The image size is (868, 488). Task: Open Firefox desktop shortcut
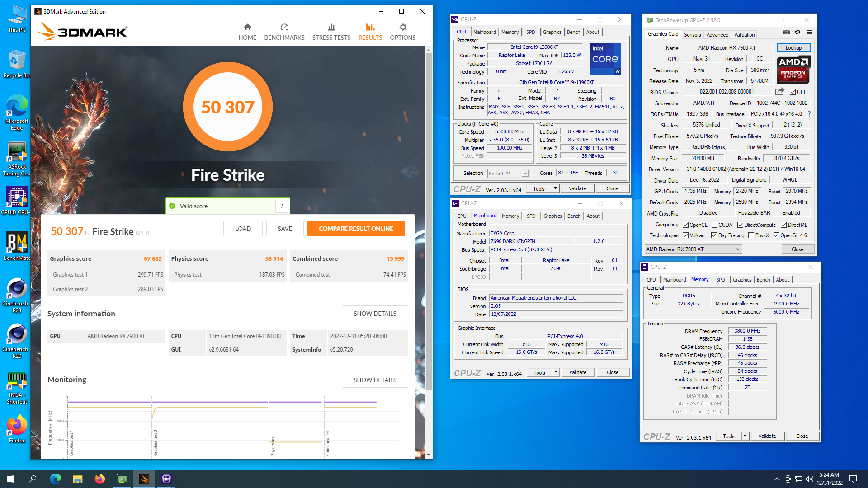pyautogui.click(x=17, y=429)
